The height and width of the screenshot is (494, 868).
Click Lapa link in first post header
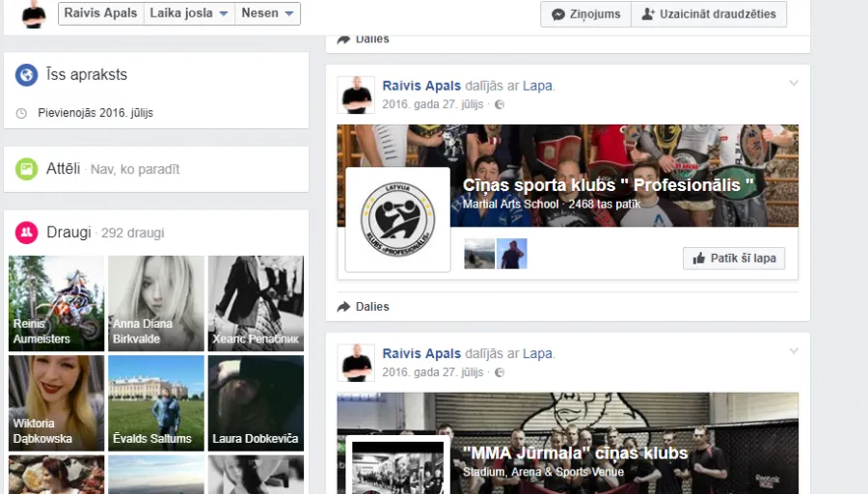coord(537,86)
